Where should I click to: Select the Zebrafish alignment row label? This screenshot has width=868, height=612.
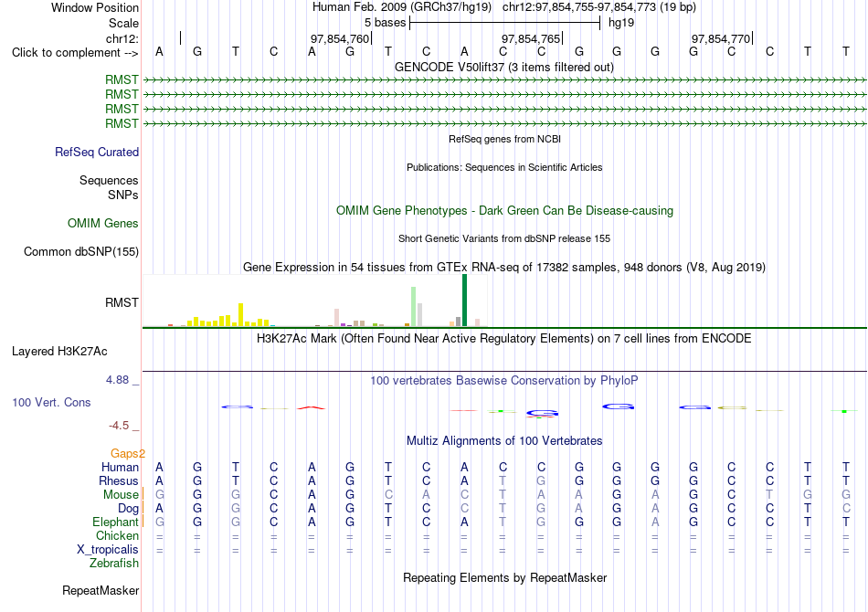coord(114,564)
